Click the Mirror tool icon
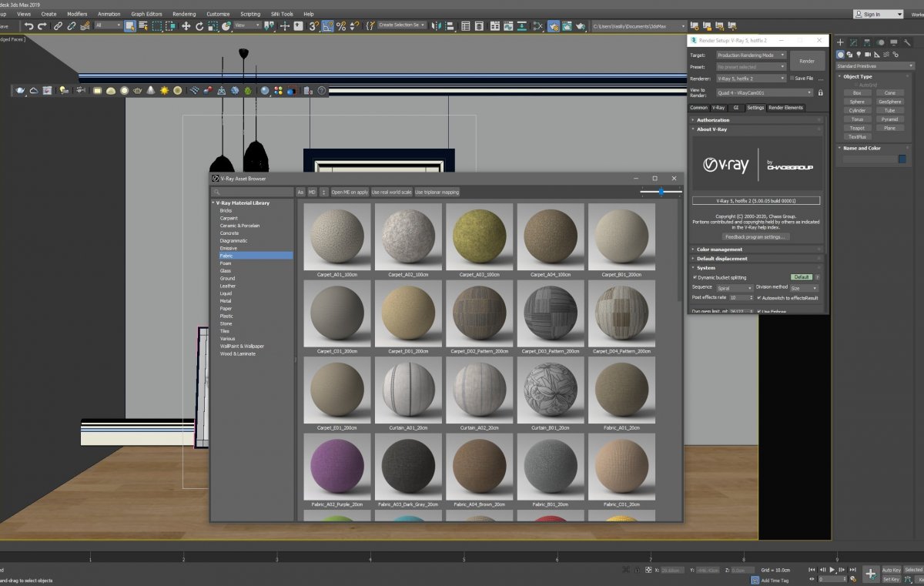Screen dimensions: 924x586 tap(437, 25)
